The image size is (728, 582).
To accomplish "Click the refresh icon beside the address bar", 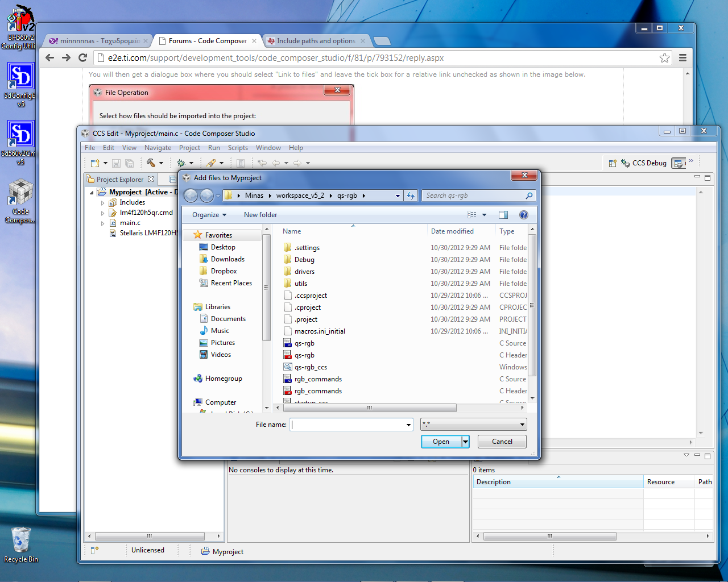I will 411,196.
